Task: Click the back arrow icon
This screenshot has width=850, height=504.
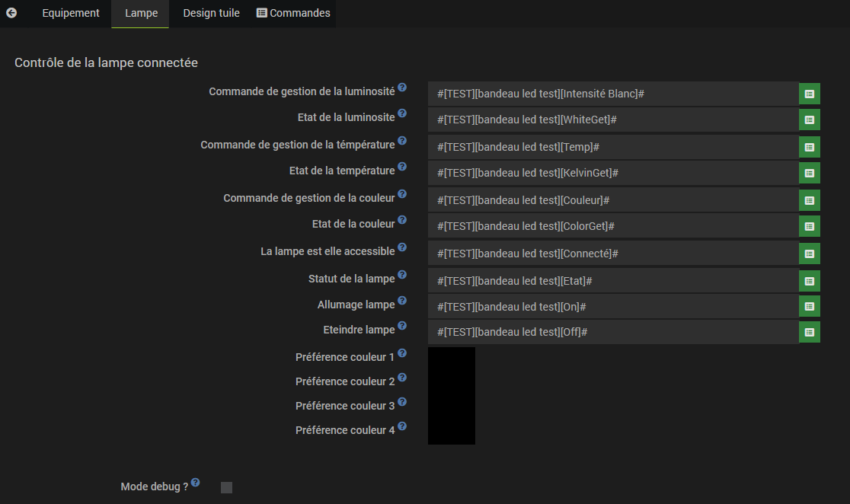Action: click(x=11, y=13)
